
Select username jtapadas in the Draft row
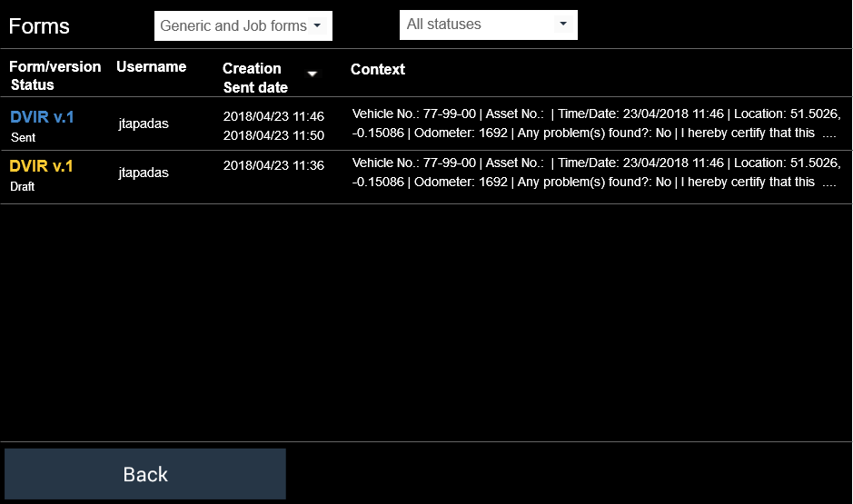pyautogui.click(x=144, y=173)
